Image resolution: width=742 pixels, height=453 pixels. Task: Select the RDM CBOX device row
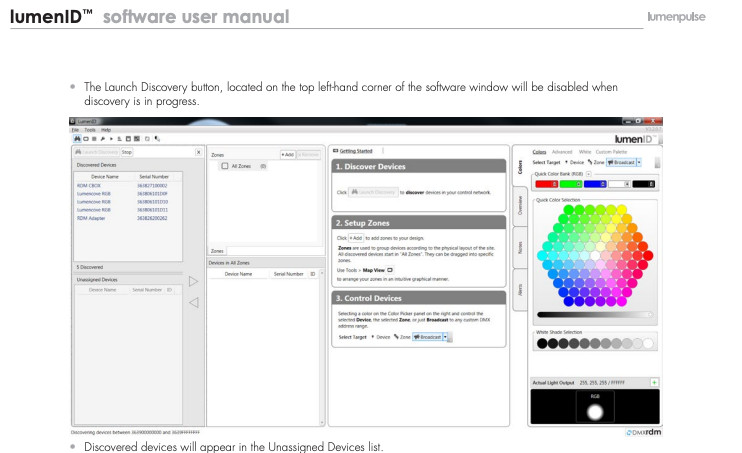point(128,186)
